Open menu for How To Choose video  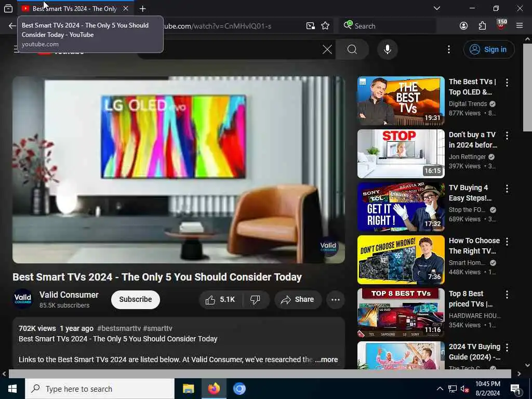click(507, 242)
